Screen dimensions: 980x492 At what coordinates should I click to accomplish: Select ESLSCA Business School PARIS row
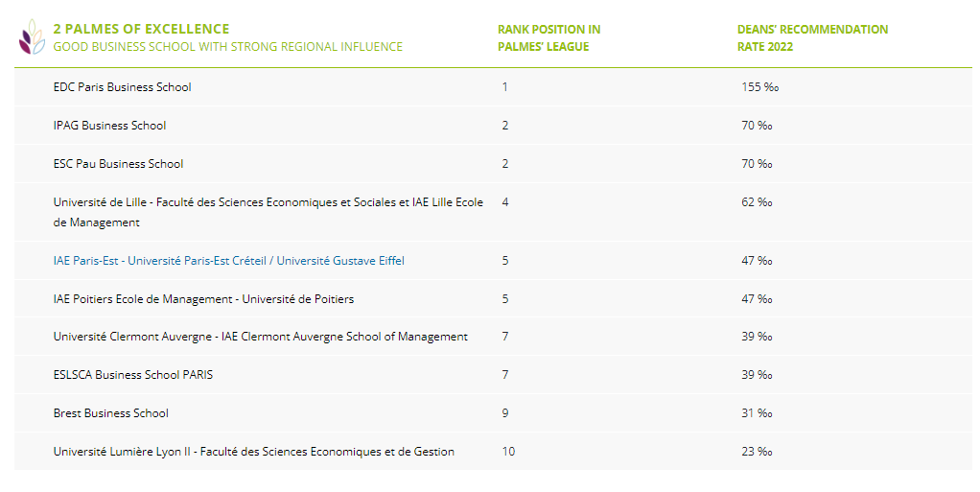[x=493, y=375]
